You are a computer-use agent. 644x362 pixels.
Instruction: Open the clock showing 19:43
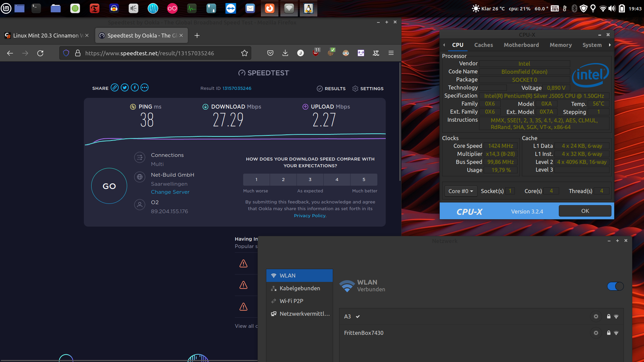click(635, 9)
